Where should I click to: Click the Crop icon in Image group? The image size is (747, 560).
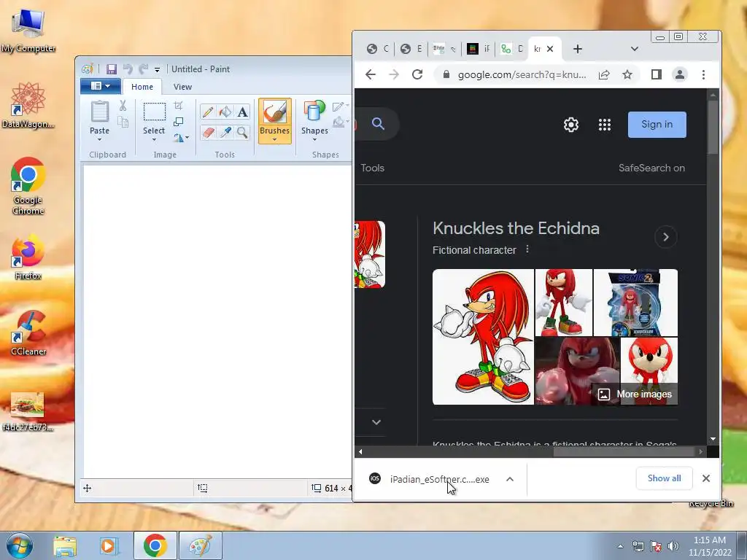[179, 105]
